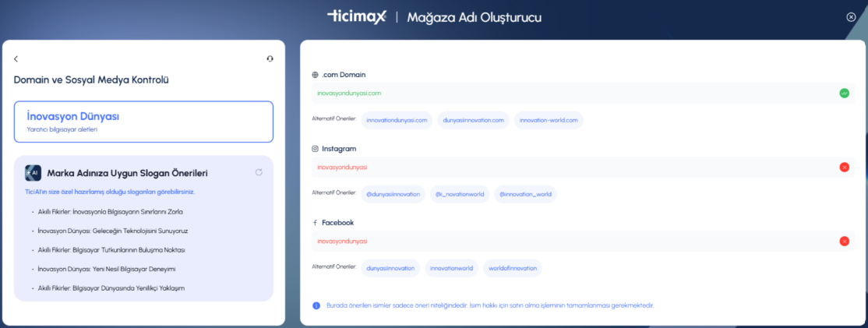Screen dimensions: 868x328
Task: Select dunyasiinnovation.com domain suggestion
Action: pos(472,120)
